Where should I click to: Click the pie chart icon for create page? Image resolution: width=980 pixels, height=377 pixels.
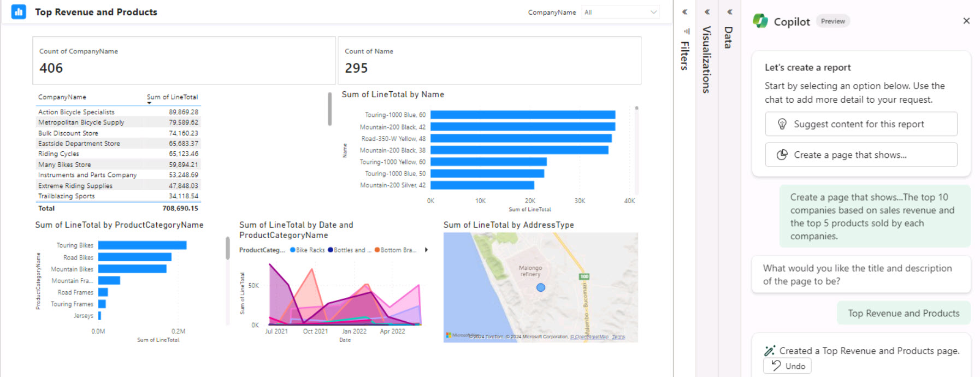tap(782, 155)
